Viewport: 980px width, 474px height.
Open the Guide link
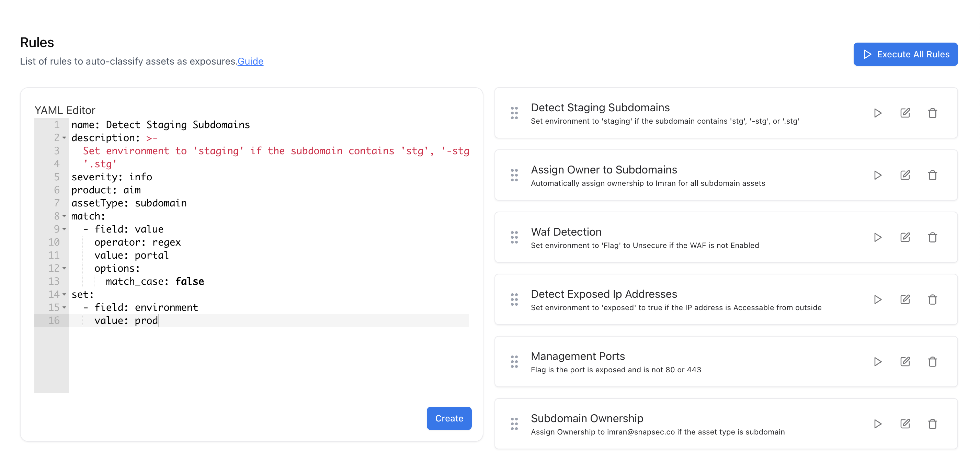point(250,61)
